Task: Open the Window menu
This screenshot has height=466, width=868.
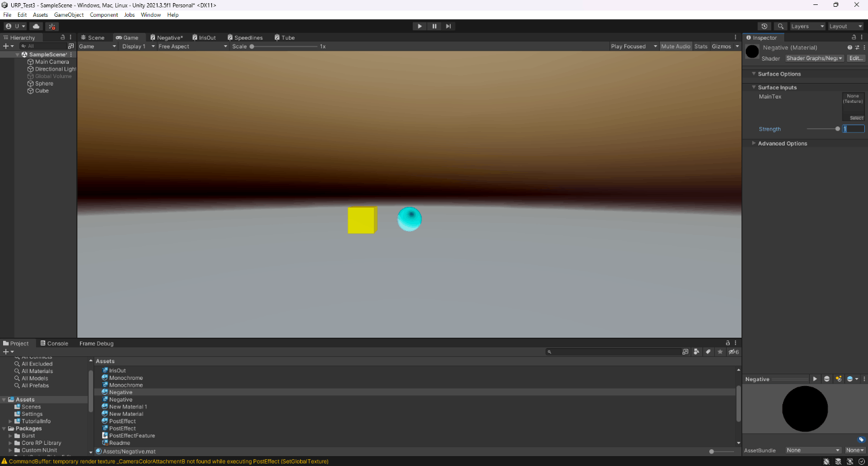Action: pos(151,15)
